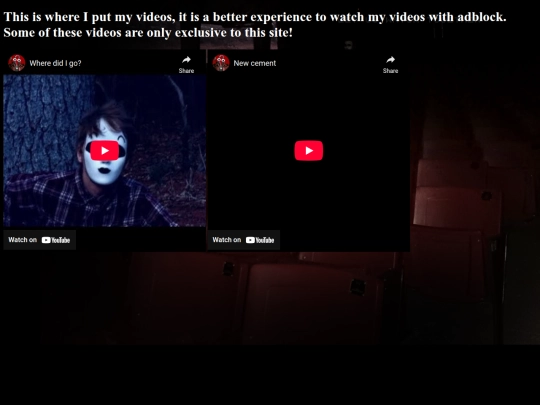Open channel avatar beside "Where did I go?"
The height and width of the screenshot is (405, 540).
[17, 63]
